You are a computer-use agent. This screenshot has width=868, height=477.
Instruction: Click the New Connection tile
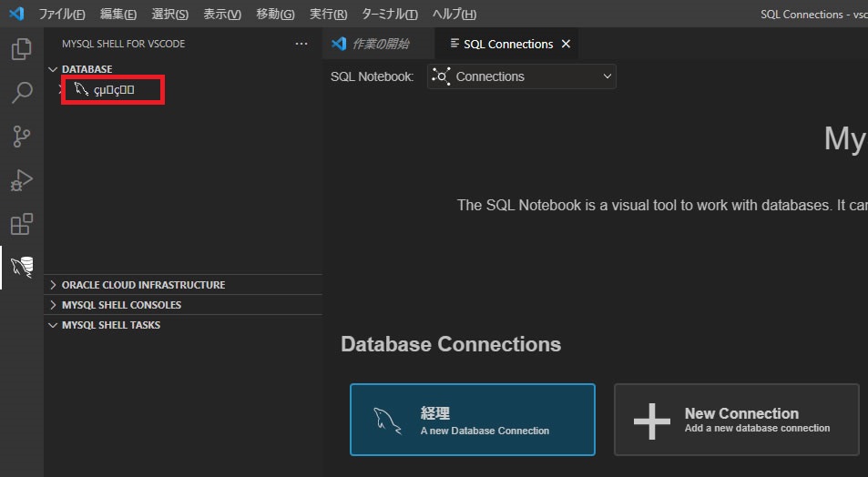736,420
